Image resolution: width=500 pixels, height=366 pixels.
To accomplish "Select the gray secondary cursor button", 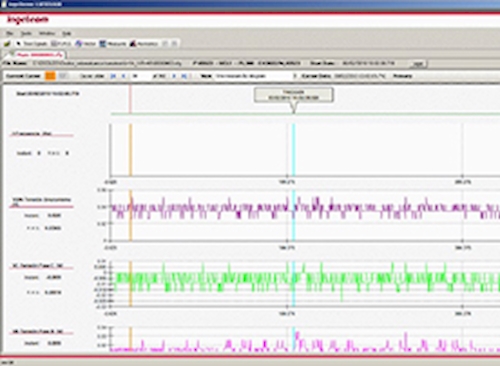I will tap(62, 76).
